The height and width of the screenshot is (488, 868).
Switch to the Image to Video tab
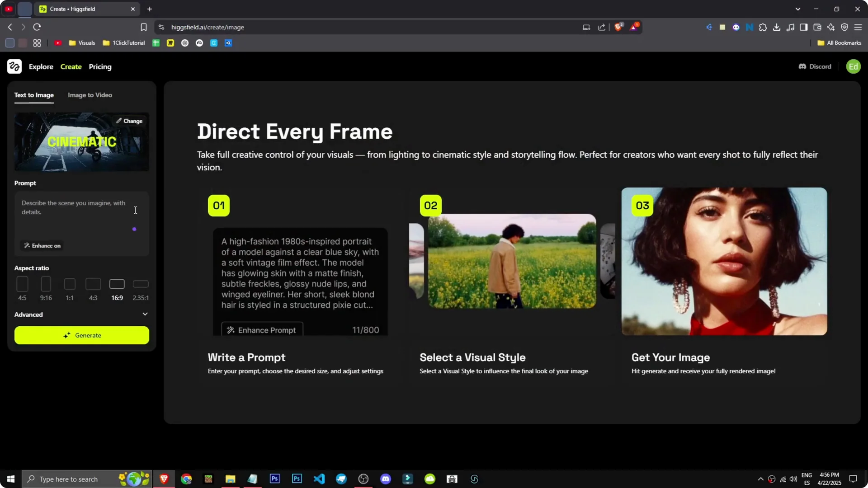tap(90, 95)
